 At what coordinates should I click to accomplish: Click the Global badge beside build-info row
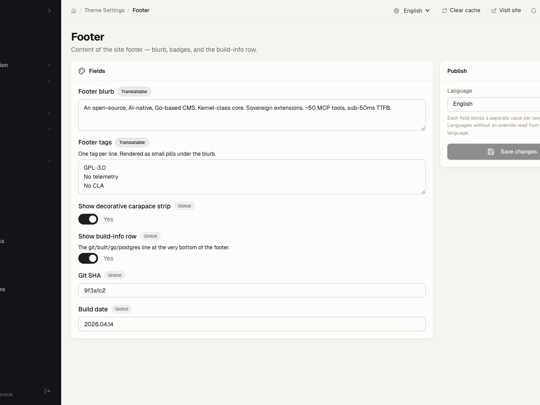(x=150, y=236)
